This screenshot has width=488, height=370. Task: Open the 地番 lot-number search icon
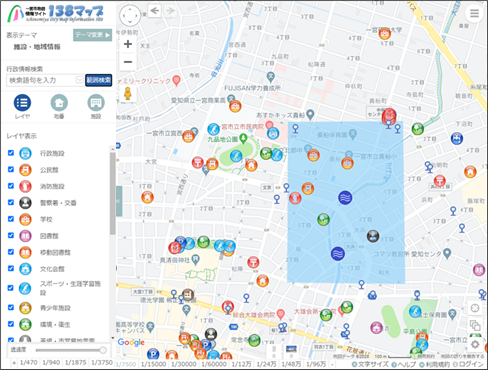click(59, 103)
